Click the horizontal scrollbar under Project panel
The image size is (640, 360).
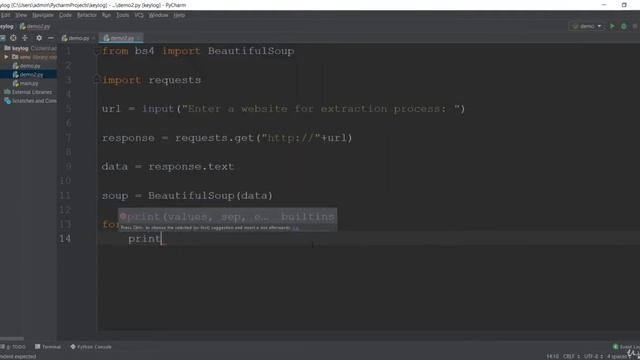(12, 338)
